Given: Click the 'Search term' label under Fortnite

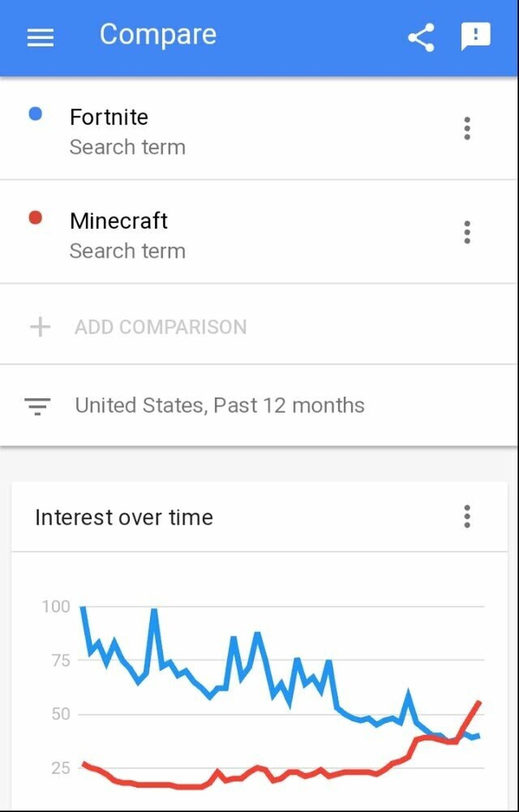Looking at the screenshot, I should click(128, 147).
